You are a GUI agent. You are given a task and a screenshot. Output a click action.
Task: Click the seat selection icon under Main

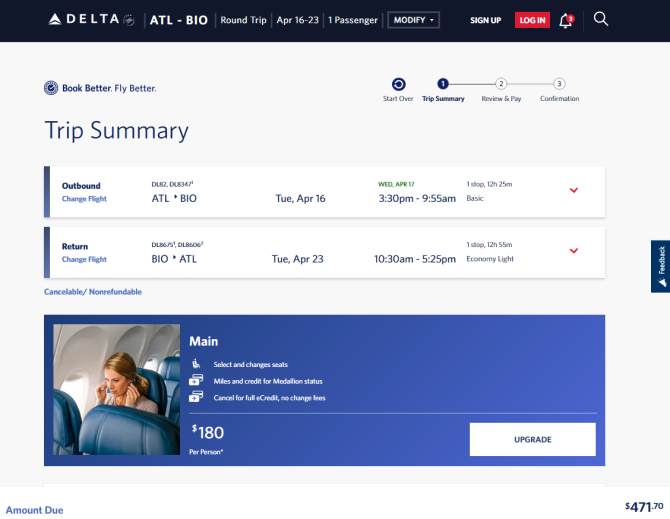[196, 364]
